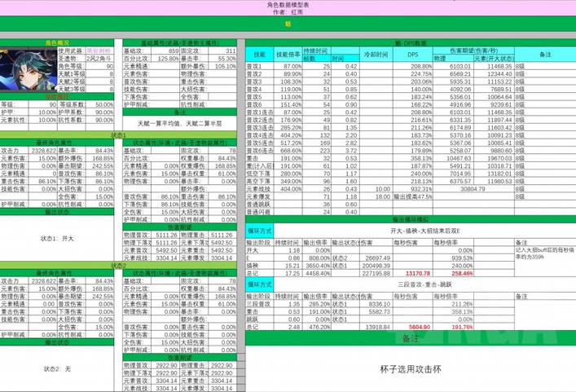Image resolution: width=576 pixels, height=392 pixels.
Task: Select the 角色数据模型表 title cell
Action: click(x=288, y=3)
